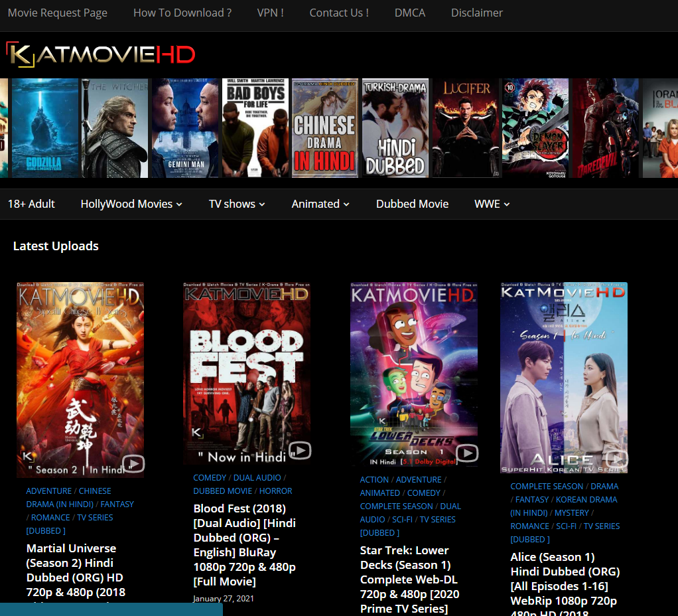Viewport: 678px width, 616px height.
Task: Click the MYSTERY tag under Alice
Action: point(572,513)
